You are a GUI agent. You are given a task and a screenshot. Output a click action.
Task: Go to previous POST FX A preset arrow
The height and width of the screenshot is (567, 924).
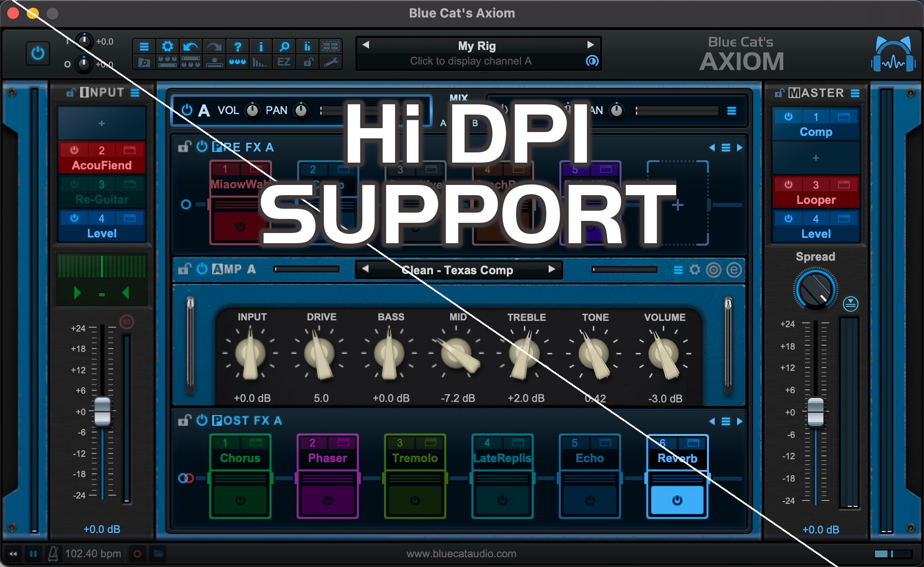[712, 421]
